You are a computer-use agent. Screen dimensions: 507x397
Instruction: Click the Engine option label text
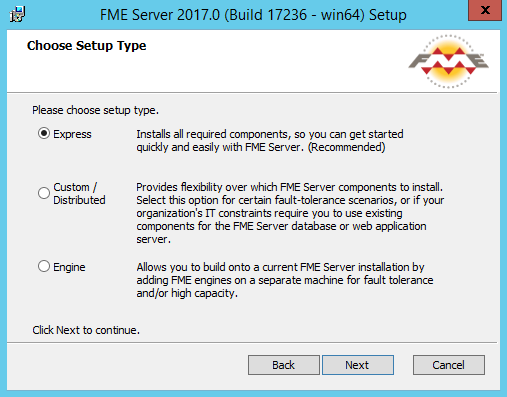pyautogui.click(x=69, y=267)
